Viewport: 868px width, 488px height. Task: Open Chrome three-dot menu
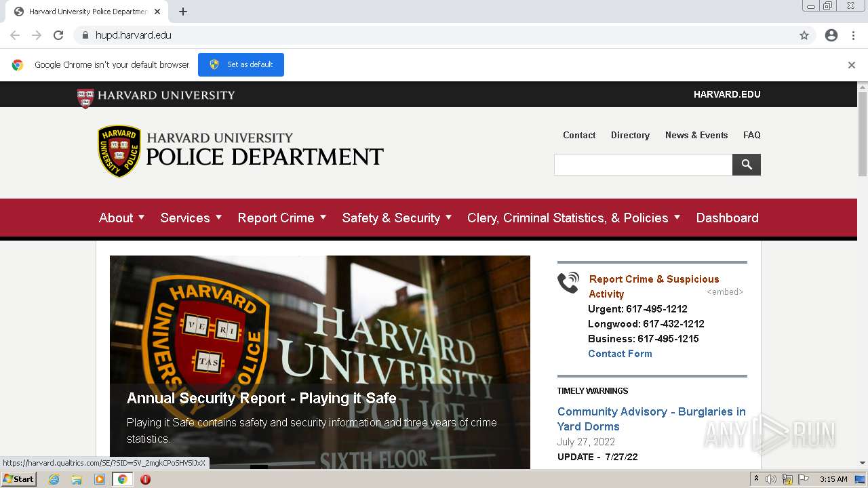[x=853, y=35]
